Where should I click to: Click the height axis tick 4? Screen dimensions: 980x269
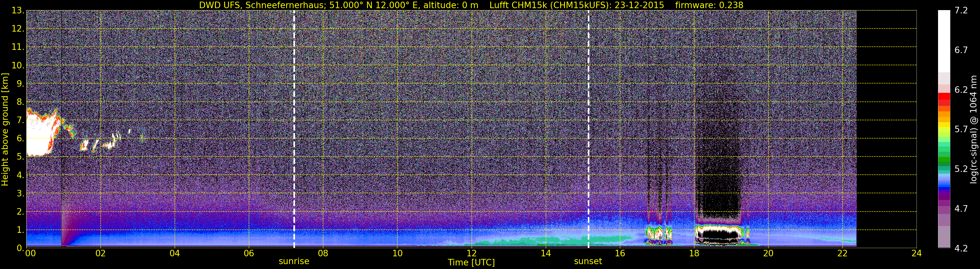(20, 175)
